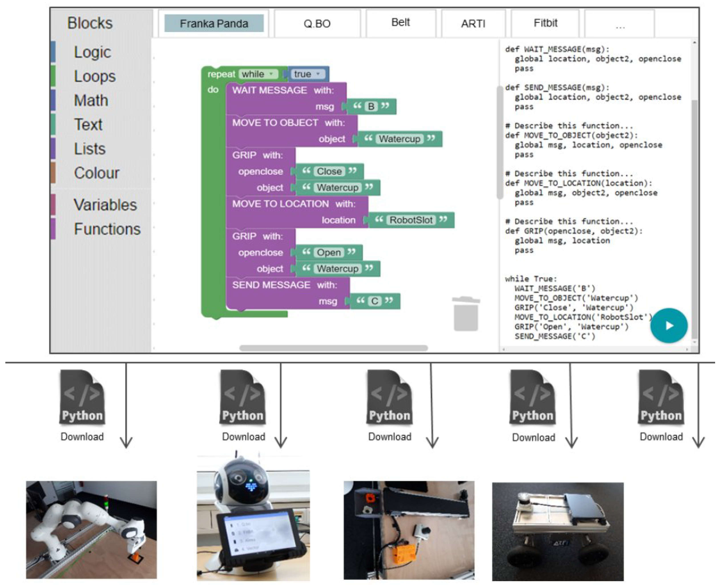Switch to the Q.BO tab

click(x=317, y=23)
